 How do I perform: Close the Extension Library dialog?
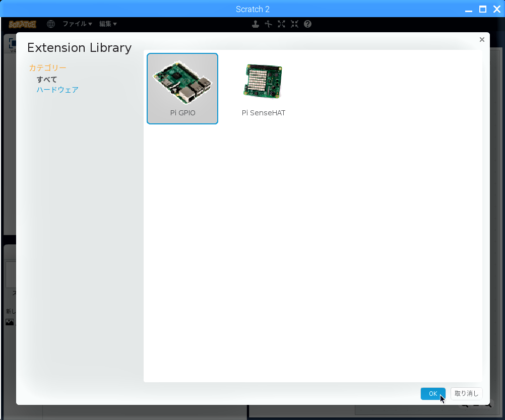pyautogui.click(x=482, y=39)
